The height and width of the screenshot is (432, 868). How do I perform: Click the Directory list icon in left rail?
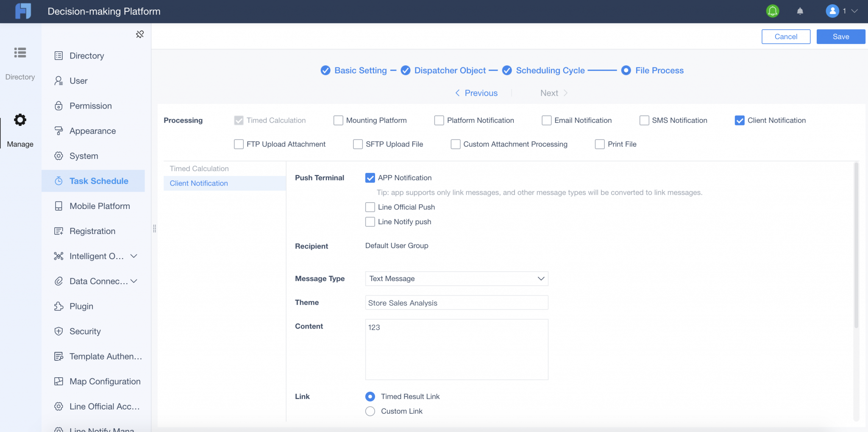tap(20, 53)
